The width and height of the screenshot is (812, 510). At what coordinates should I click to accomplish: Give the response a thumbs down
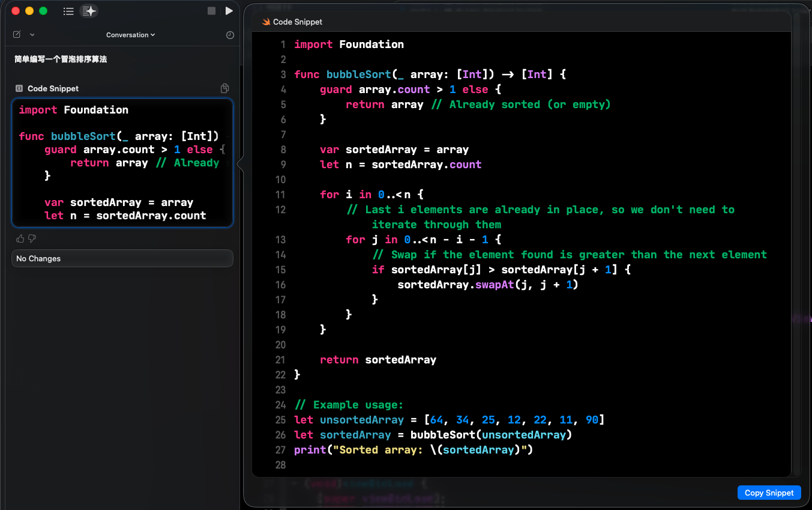[x=32, y=238]
